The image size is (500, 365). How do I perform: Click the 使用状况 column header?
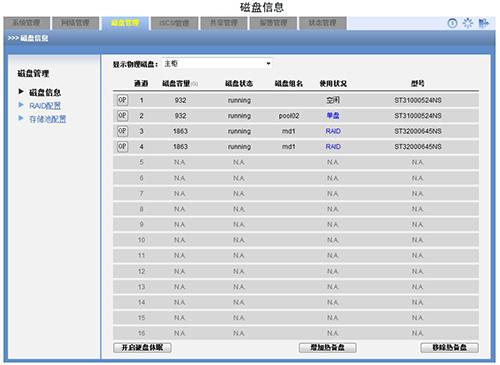tap(333, 83)
